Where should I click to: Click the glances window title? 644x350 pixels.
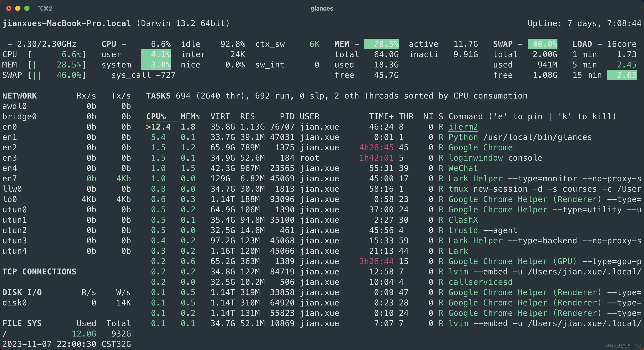pyautogui.click(x=322, y=9)
